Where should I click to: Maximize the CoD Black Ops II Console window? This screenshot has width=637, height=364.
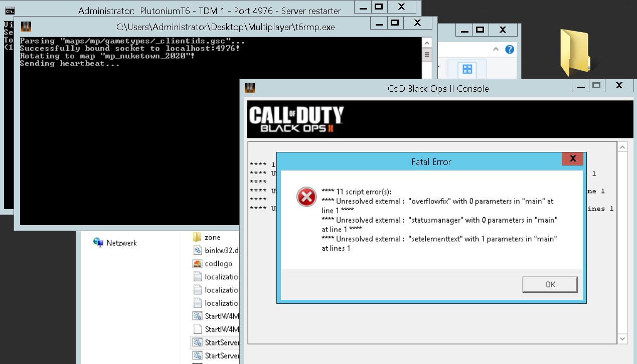596,86
